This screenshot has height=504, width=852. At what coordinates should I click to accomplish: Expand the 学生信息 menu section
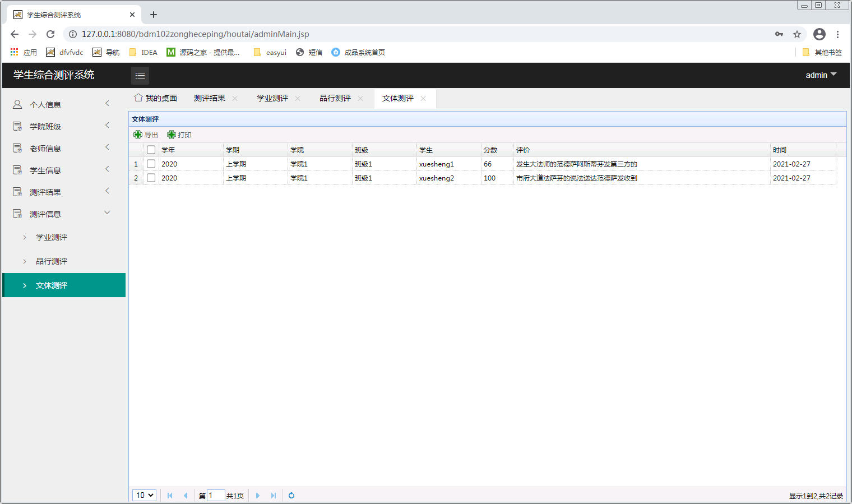pos(107,169)
